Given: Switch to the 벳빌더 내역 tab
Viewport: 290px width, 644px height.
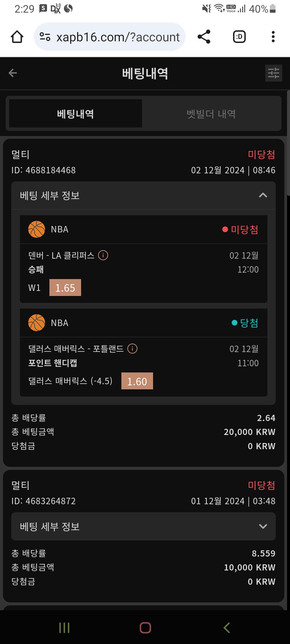Looking at the screenshot, I should point(211,114).
